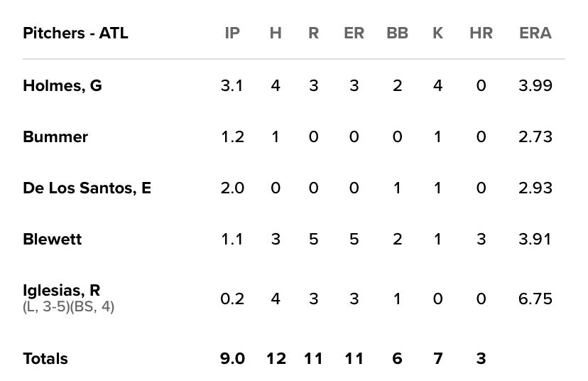The height and width of the screenshot is (381, 588).
Task: Select the K column header
Action: [437, 33]
